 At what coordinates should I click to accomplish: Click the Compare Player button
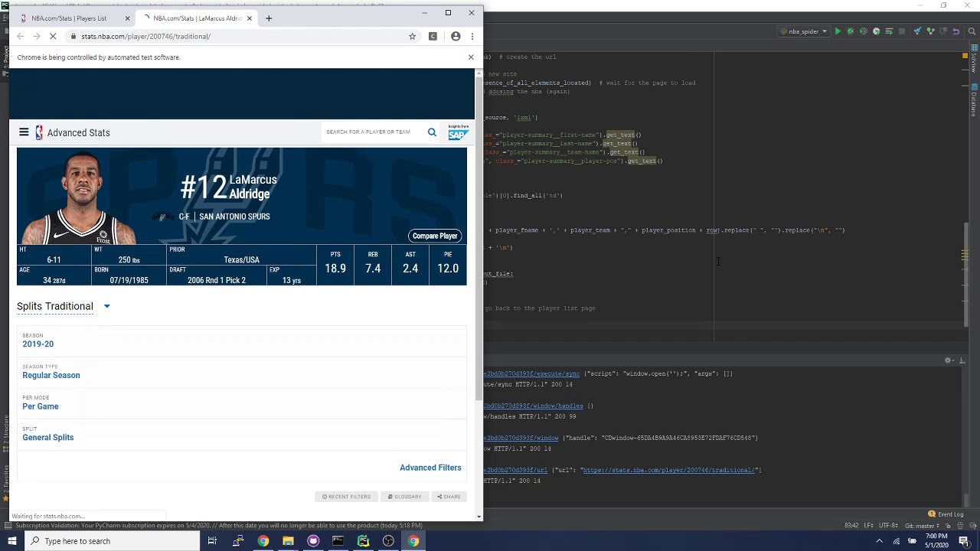435,236
